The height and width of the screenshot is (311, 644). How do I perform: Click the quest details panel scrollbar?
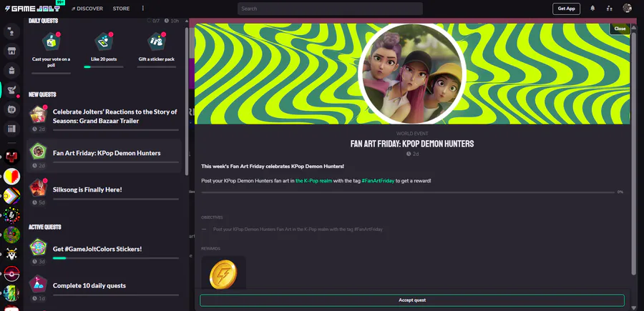(x=633, y=154)
